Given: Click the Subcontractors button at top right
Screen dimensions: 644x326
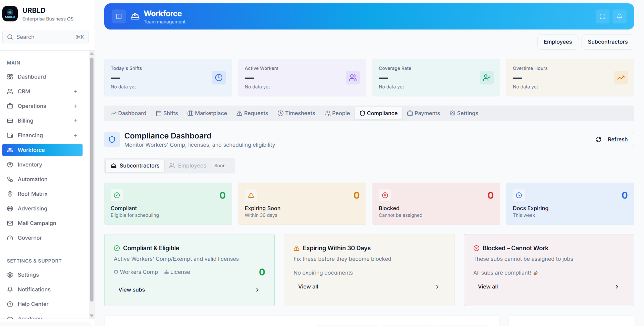Looking at the screenshot, I should (608, 42).
